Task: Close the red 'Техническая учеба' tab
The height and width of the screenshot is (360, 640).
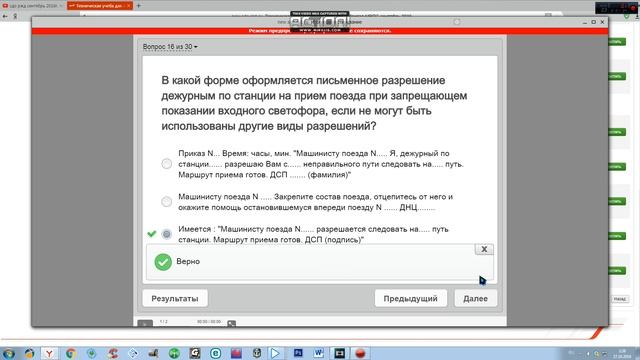Action: point(129,6)
